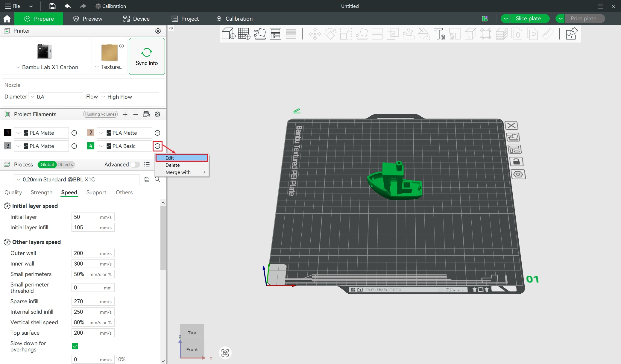Choose Delete in the filament context menu
Image resolution: width=621 pixels, height=364 pixels.
pos(182,165)
